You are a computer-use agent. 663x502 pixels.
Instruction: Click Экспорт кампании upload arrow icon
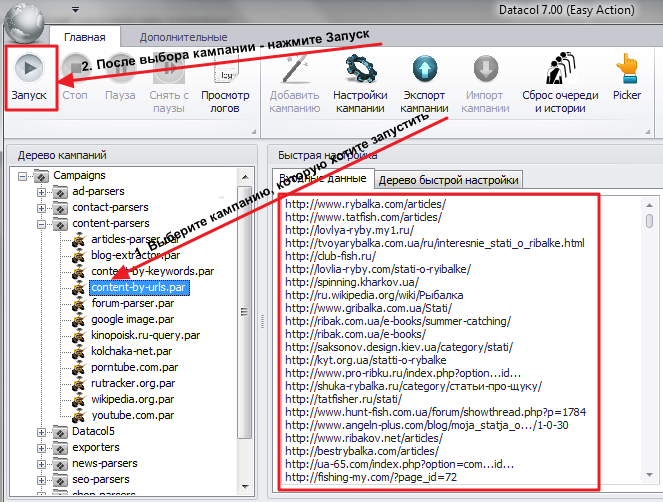click(x=425, y=69)
